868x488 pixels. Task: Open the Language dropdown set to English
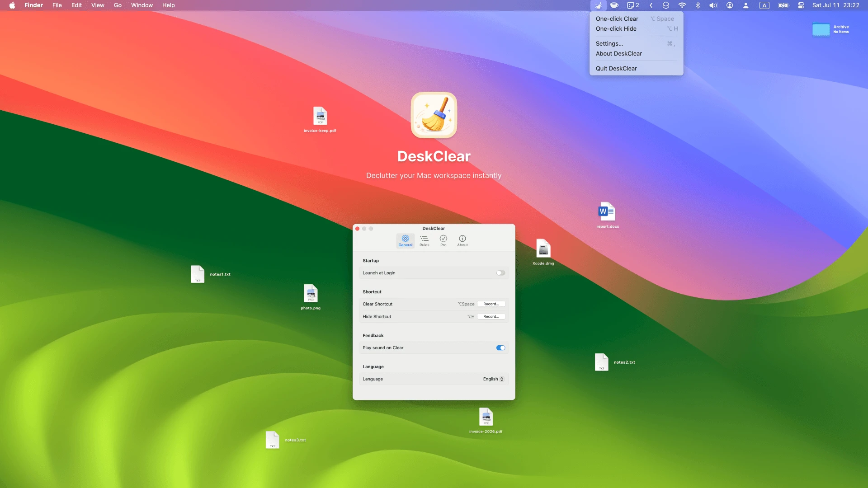click(493, 379)
